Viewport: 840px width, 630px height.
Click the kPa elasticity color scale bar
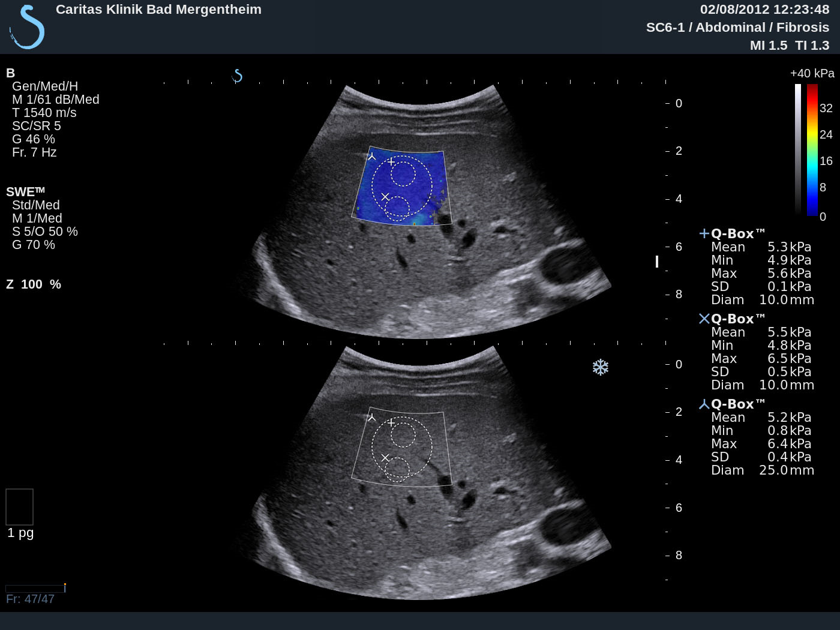point(812,149)
